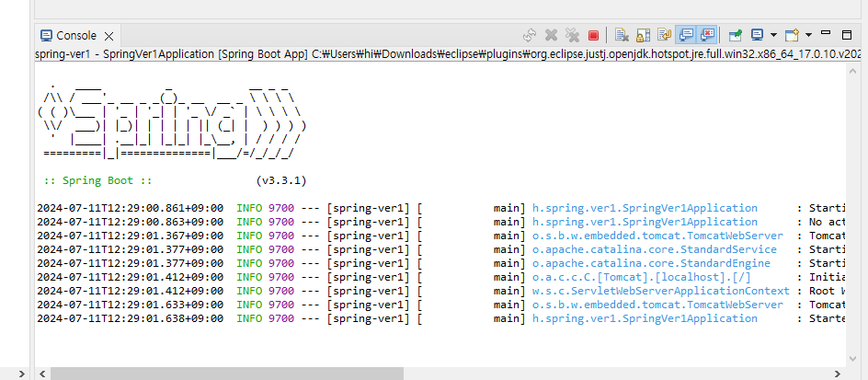
Task: Click the Spring ASCII art banner
Action: point(172,121)
